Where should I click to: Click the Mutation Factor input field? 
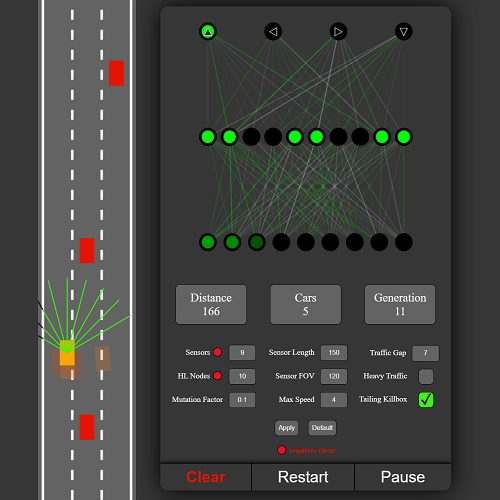point(242,400)
